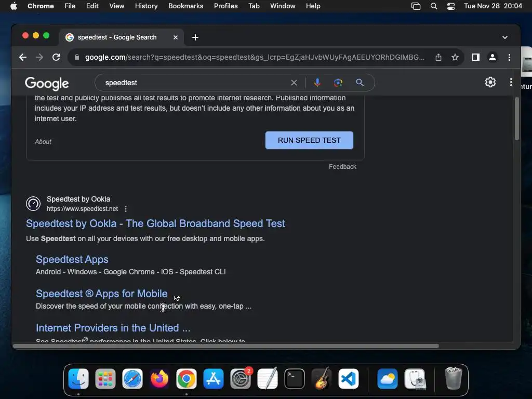Open Terminal from the Dock
Image resolution: width=532 pixels, height=399 pixels.
(295, 379)
